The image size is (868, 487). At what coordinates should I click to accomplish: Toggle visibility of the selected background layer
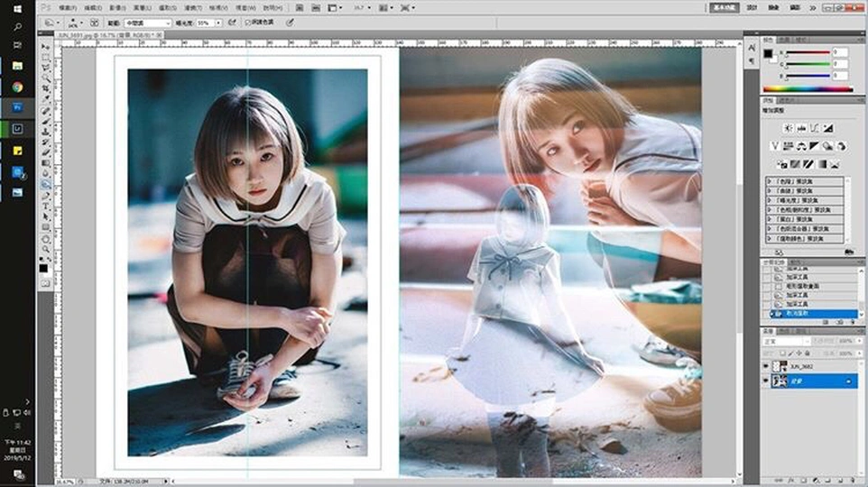pyautogui.click(x=766, y=381)
